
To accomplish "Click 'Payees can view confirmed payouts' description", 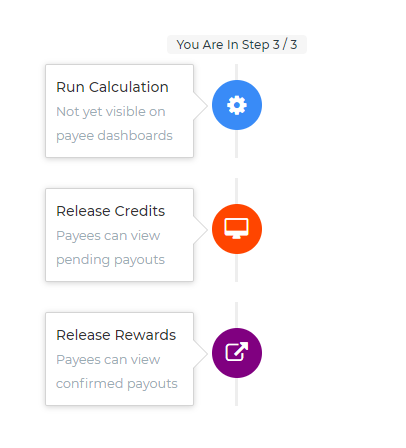I will (x=117, y=372).
